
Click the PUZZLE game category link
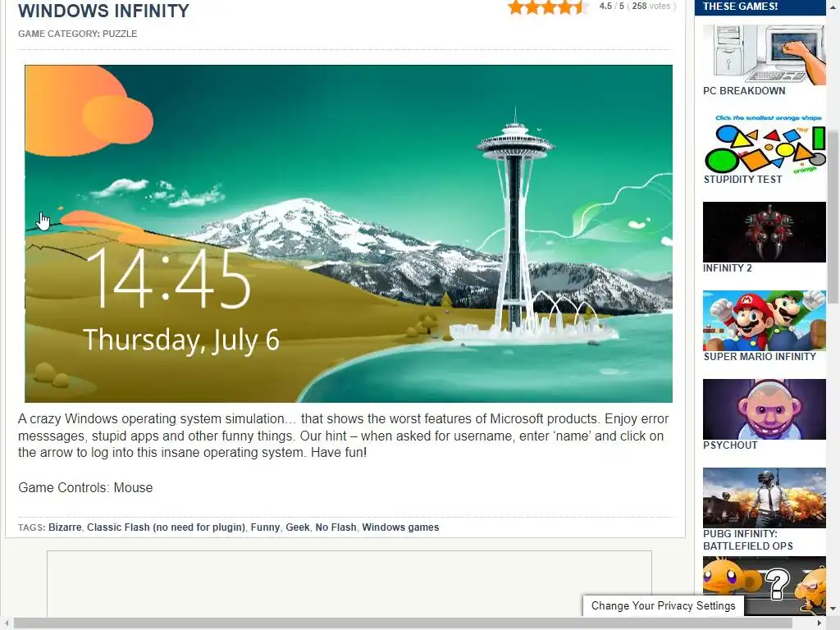[120, 34]
